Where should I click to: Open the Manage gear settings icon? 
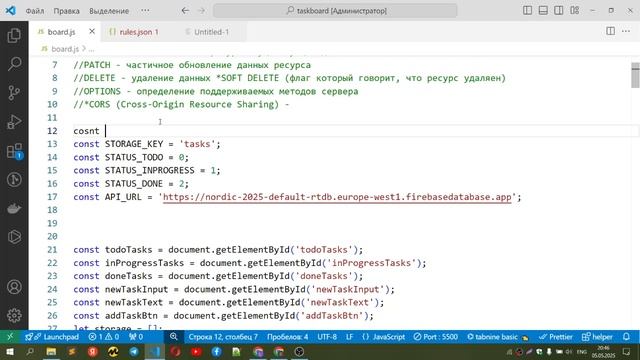coord(14,315)
